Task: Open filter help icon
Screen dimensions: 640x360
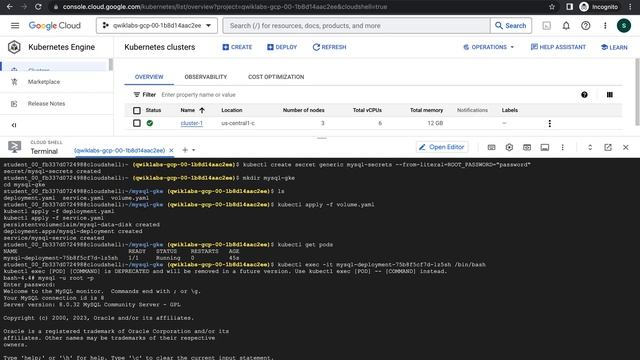Action: coord(584,95)
